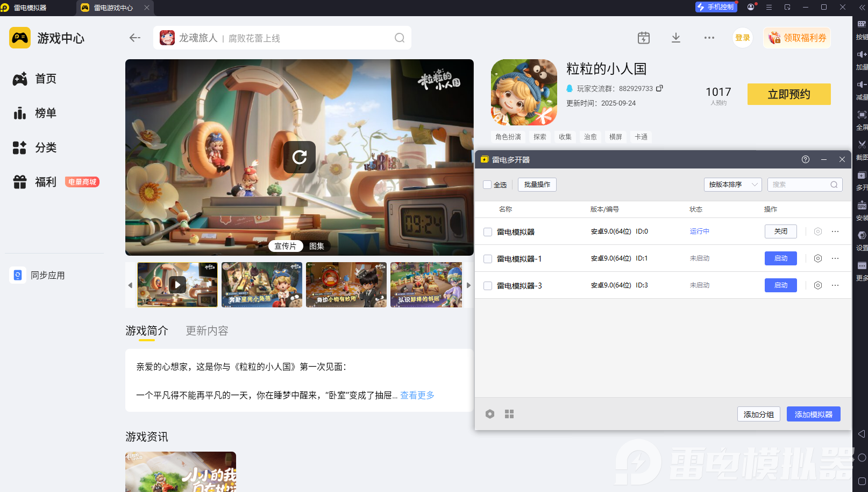
Task: Click the scissors screenshot icon in the right toolbar
Action: 862,145
